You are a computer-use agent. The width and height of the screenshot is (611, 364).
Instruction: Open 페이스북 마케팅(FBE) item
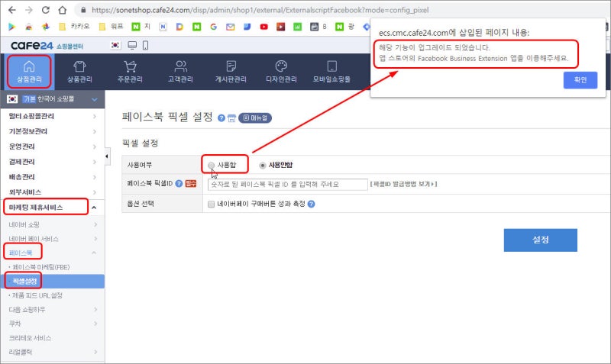[41, 267]
